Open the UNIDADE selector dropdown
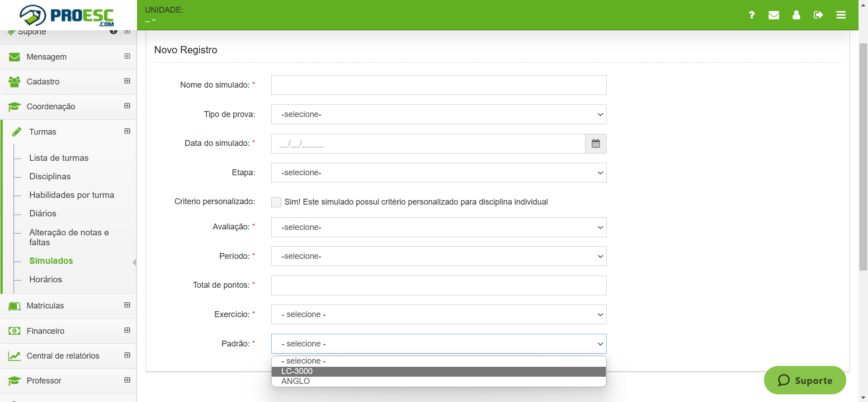868x402 pixels. coord(151,20)
